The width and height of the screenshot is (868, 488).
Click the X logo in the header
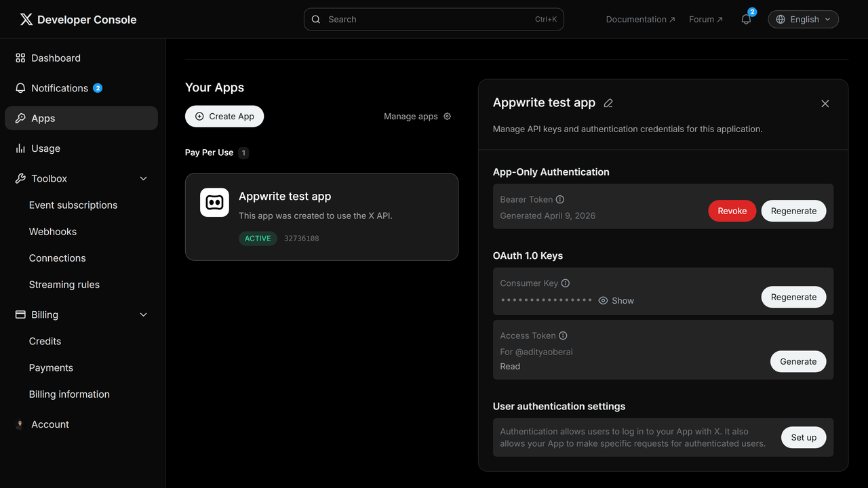(x=26, y=20)
